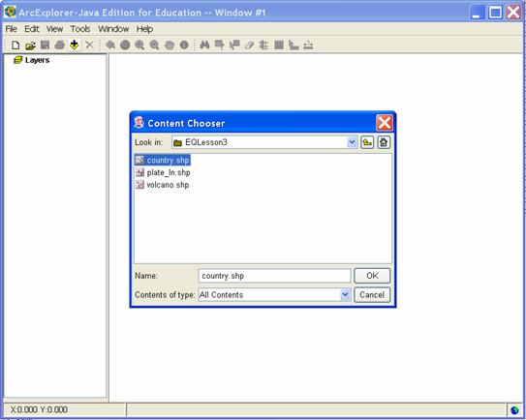Click the Home directory icon in dialog
The height and width of the screenshot is (420, 526).
coord(384,142)
